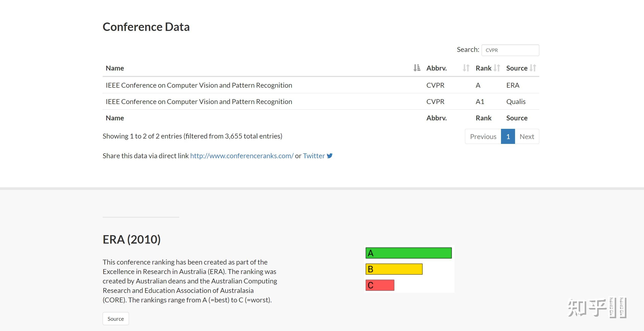Click the Name column sort icon
This screenshot has width=644, height=331.
click(x=417, y=68)
